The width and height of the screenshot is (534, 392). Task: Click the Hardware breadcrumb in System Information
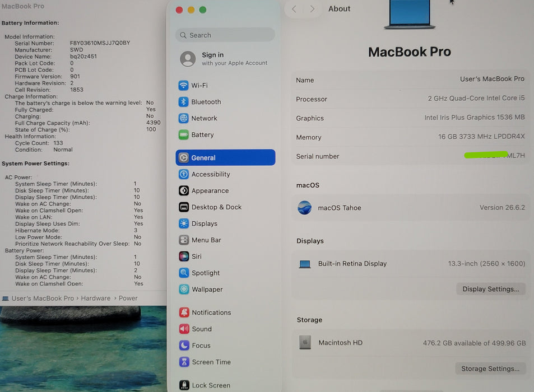click(96, 298)
